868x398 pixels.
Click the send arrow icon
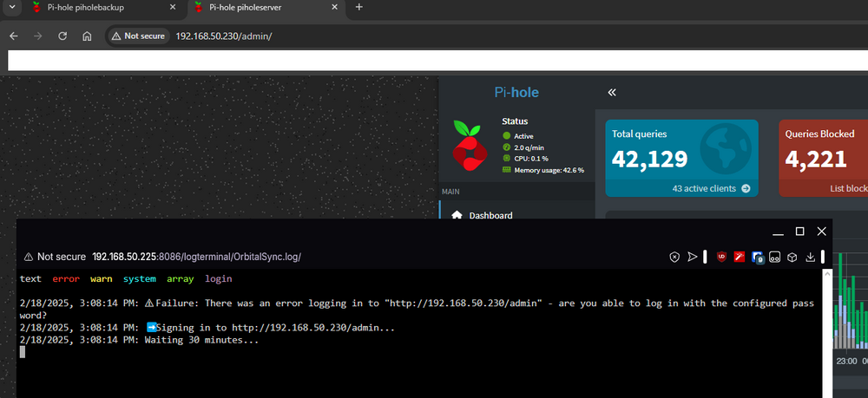692,257
